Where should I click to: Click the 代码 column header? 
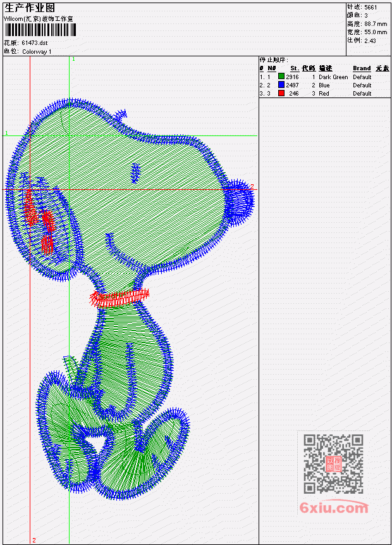[309, 68]
